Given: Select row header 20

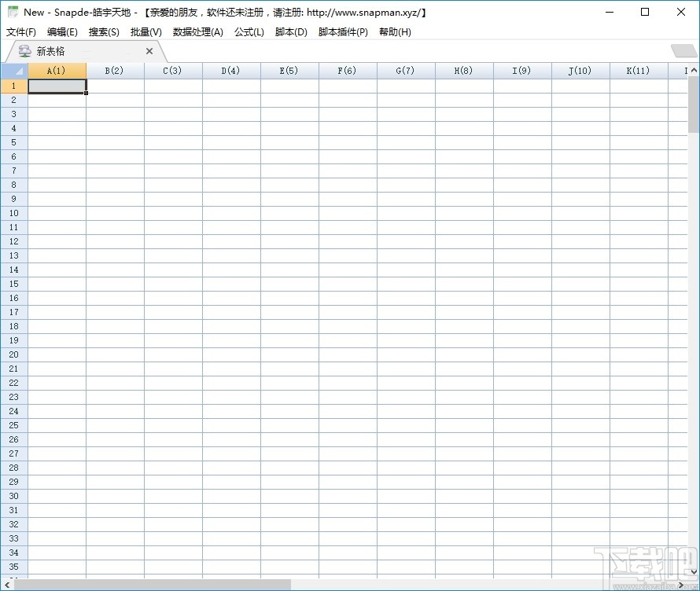Looking at the screenshot, I should pyautogui.click(x=14, y=354).
